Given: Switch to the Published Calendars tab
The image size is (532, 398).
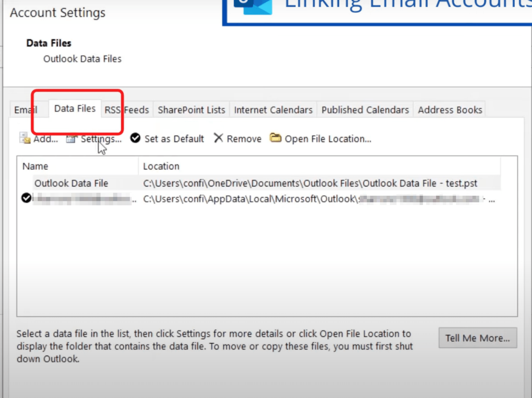Looking at the screenshot, I should click(x=365, y=109).
